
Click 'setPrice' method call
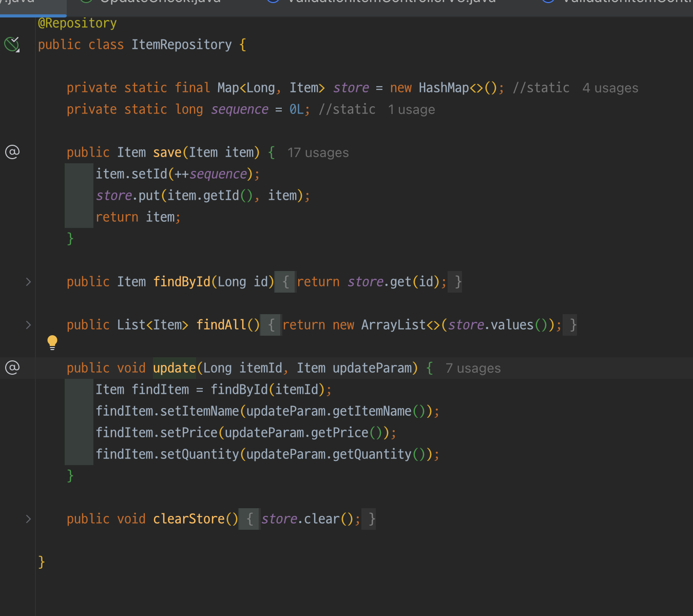(x=189, y=433)
